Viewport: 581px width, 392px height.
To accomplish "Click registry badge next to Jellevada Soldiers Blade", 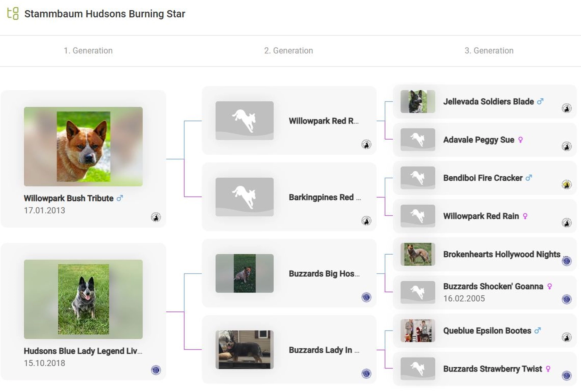I will coord(567,108).
